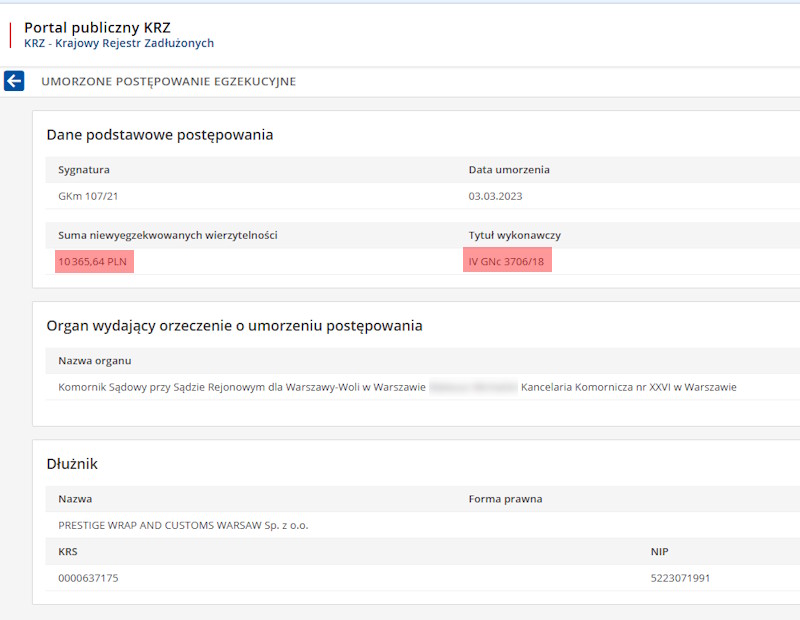This screenshot has width=800, height=620.
Task: Click the Data umorzenia column label
Action: (x=509, y=170)
